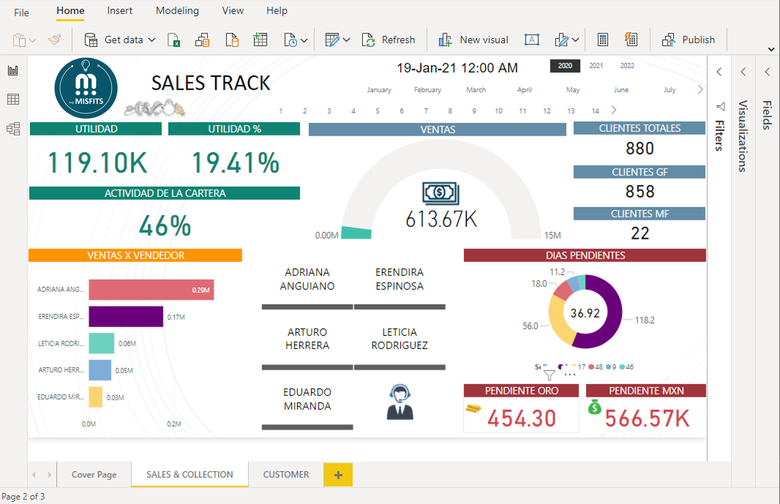Screen dimensions: 780x504
Task: Publish the report
Action: [x=688, y=40]
